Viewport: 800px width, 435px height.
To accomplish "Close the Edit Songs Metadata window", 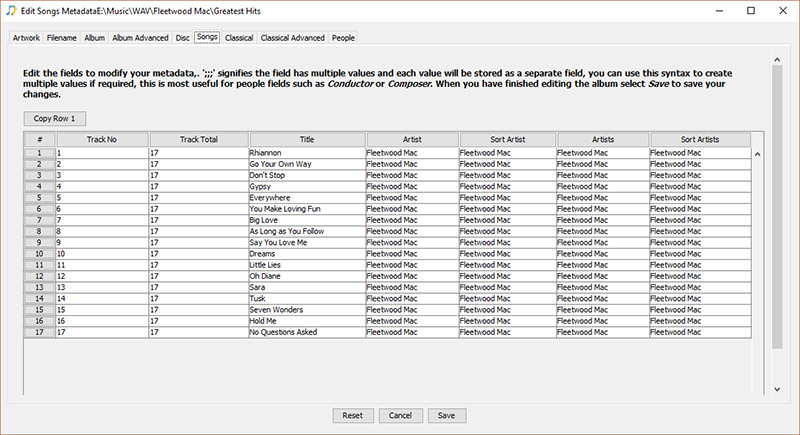I will pos(783,11).
